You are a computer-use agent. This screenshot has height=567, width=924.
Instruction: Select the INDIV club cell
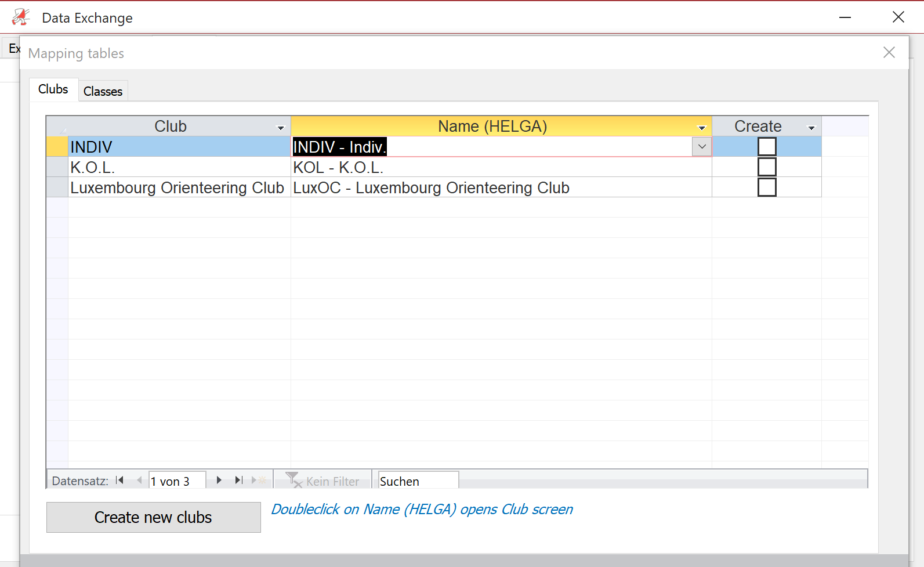[x=179, y=147]
